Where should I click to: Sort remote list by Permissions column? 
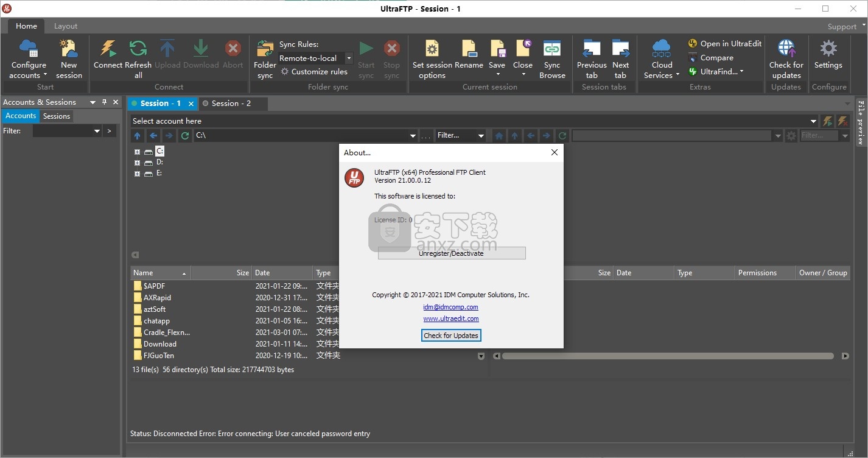765,273
